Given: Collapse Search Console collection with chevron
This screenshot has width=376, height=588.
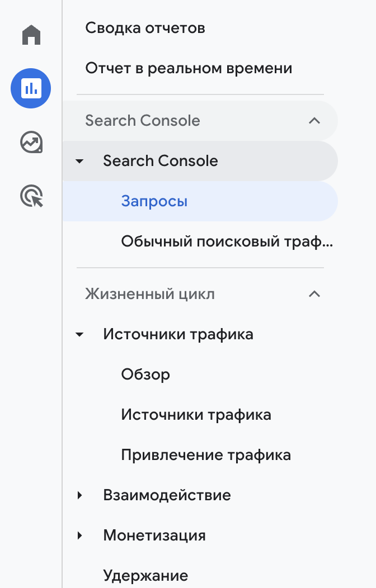Looking at the screenshot, I should click(314, 121).
